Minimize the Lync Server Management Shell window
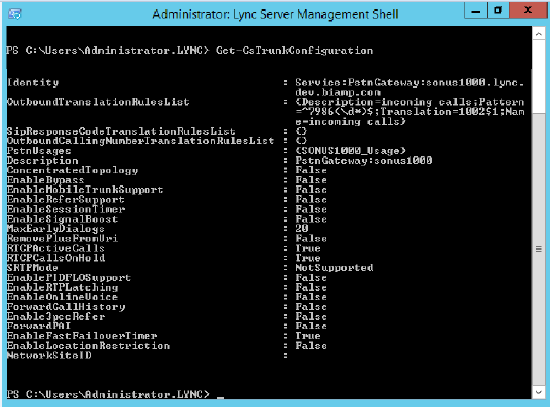The image size is (550, 407). tap(476, 11)
